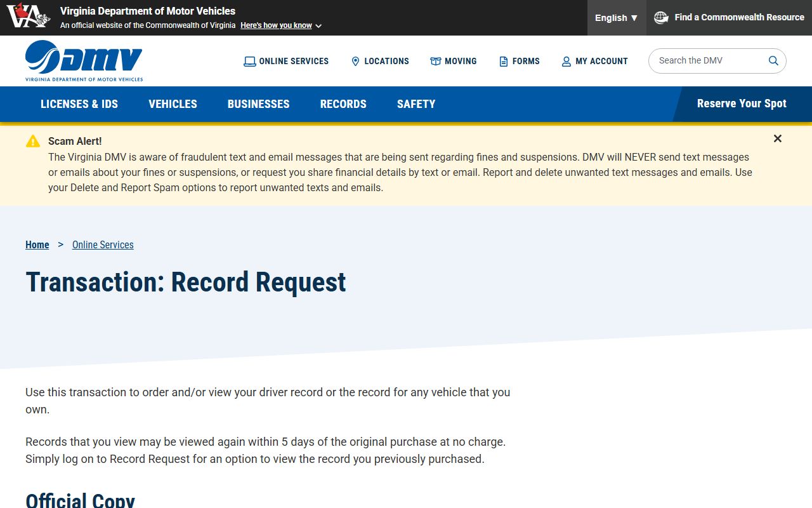812x508 pixels.
Task: Click the My Account person icon
Action: [x=566, y=62]
